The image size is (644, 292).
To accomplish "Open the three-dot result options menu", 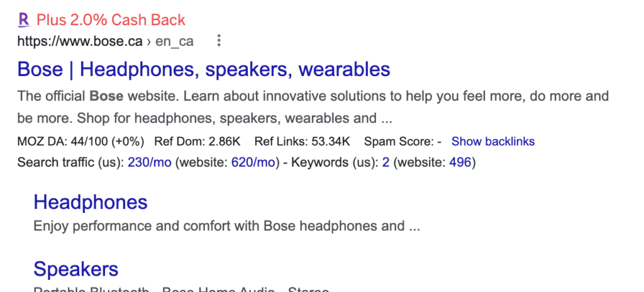I will [x=219, y=41].
